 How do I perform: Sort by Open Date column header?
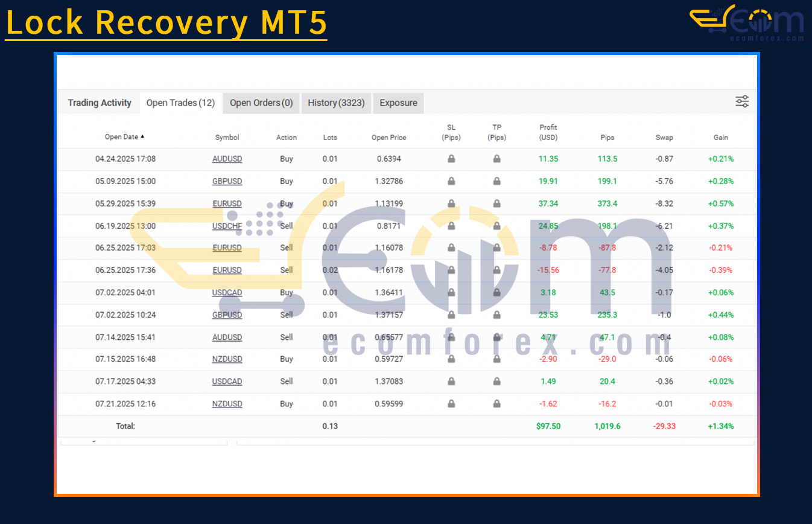coord(124,137)
